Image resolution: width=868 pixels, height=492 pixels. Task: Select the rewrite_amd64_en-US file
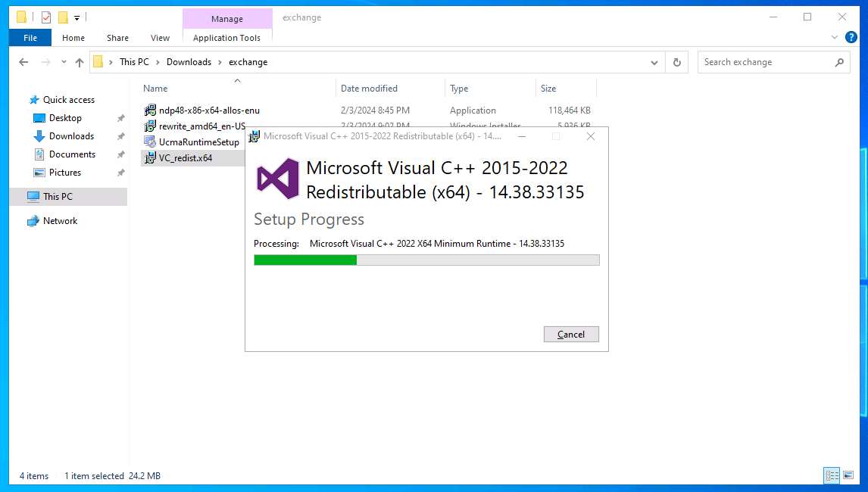click(202, 126)
